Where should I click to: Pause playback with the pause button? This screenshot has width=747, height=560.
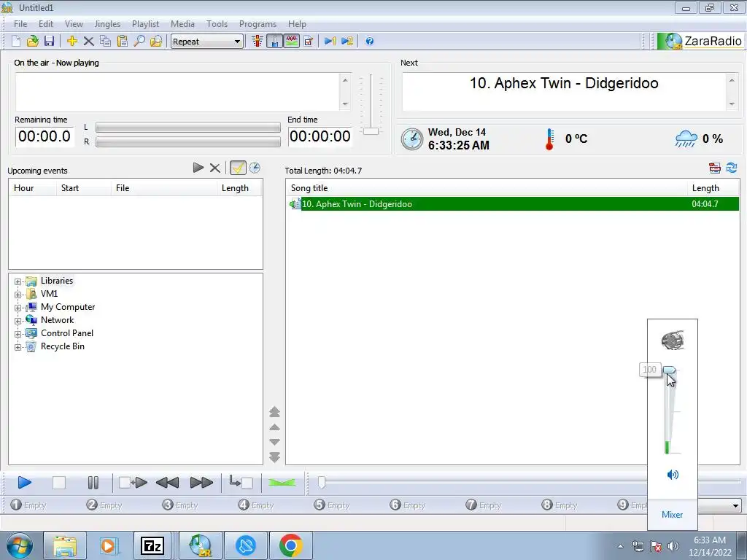pyautogui.click(x=93, y=483)
